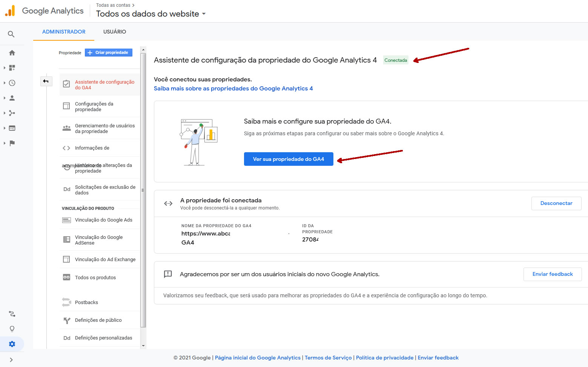Open 'Termos de Serviço' footer link
The height and width of the screenshot is (367, 588).
coord(328,358)
